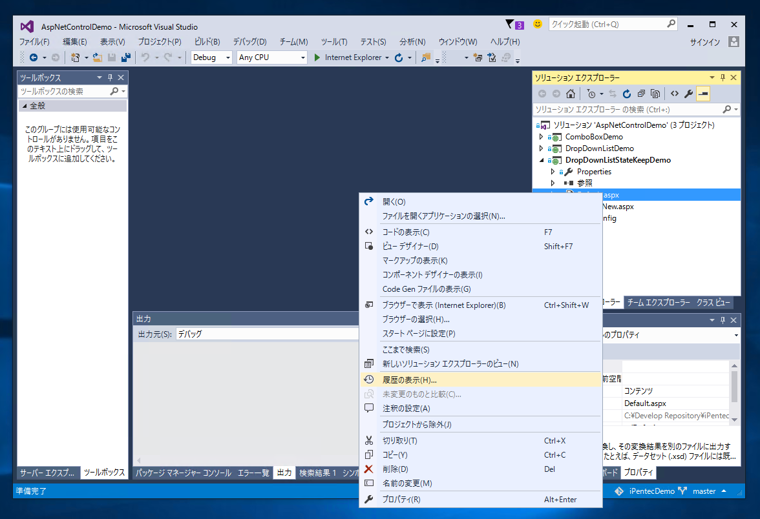Choose ブラウザーで表示 (Internet Explorer) in context menu
Viewport: 760px width, 519px height.
point(480,305)
